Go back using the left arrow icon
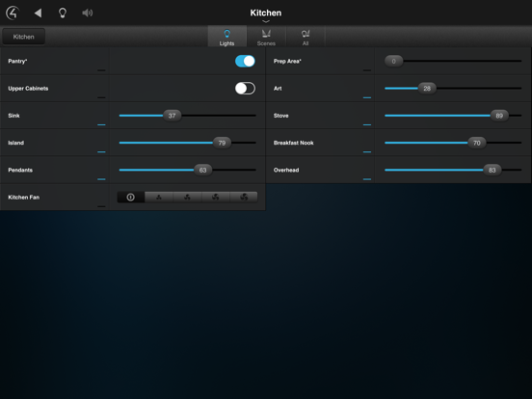 (38, 13)
